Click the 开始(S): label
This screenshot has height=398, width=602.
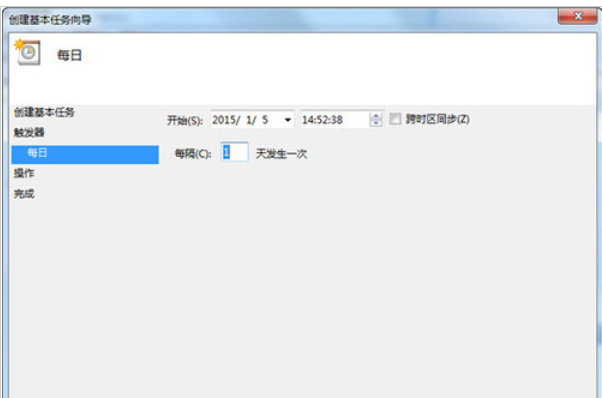(x=185, y=120)
